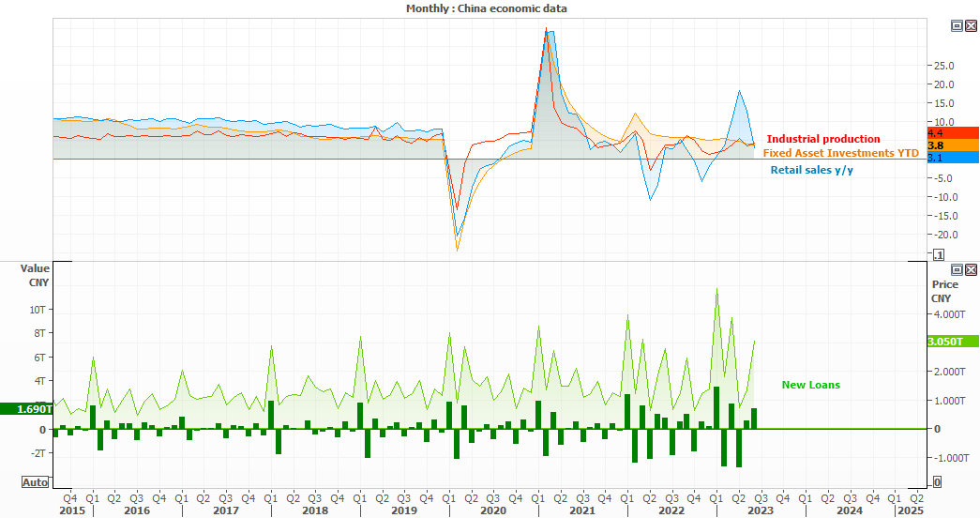Click the 2023 year marker on timeline

click(760, 510)
